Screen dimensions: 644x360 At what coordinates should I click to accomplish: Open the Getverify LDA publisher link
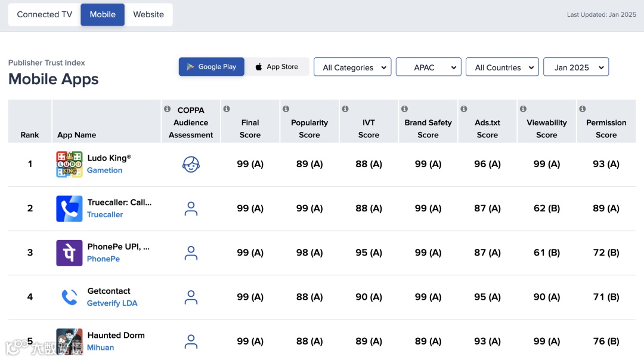(x=112, y=303)
